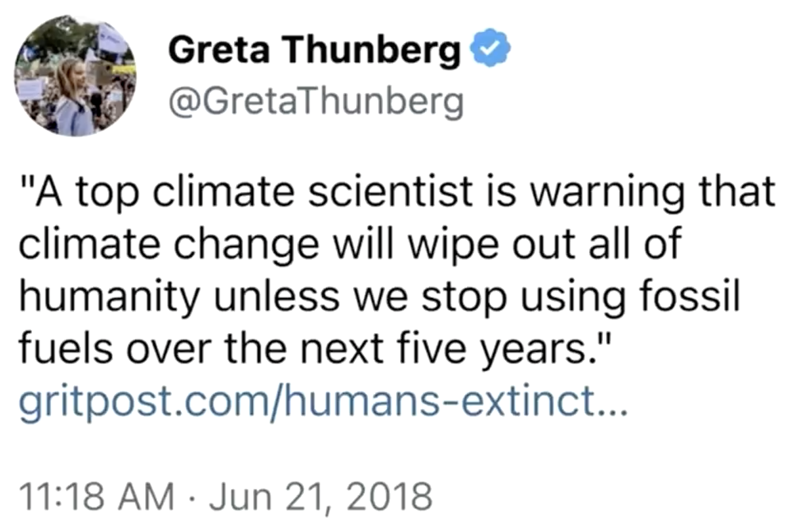Click the Greta Thunberg display name
This screenshot has height=532, width=800.
tap(314, 51)
